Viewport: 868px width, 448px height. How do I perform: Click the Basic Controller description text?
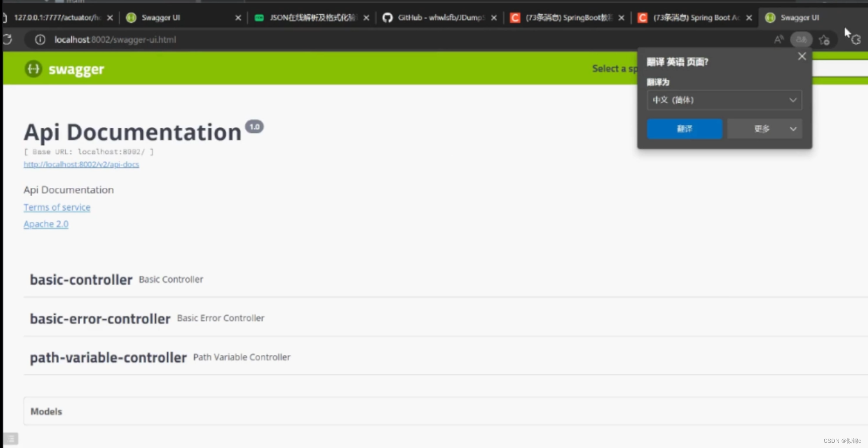coord(171,279)
